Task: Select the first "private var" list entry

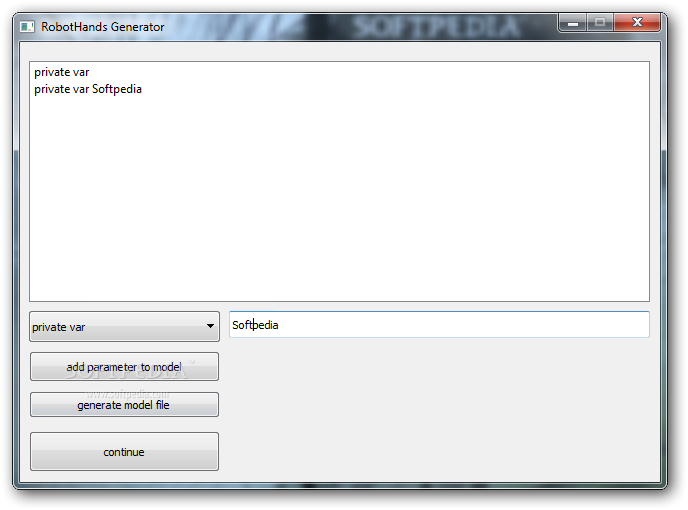Action: tap(62, 72)
